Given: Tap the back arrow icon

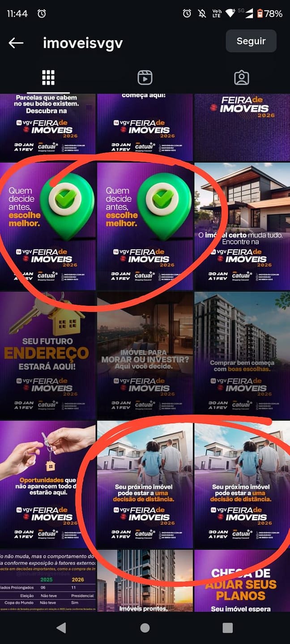Looking at the screenshot, I should [16, 42].
